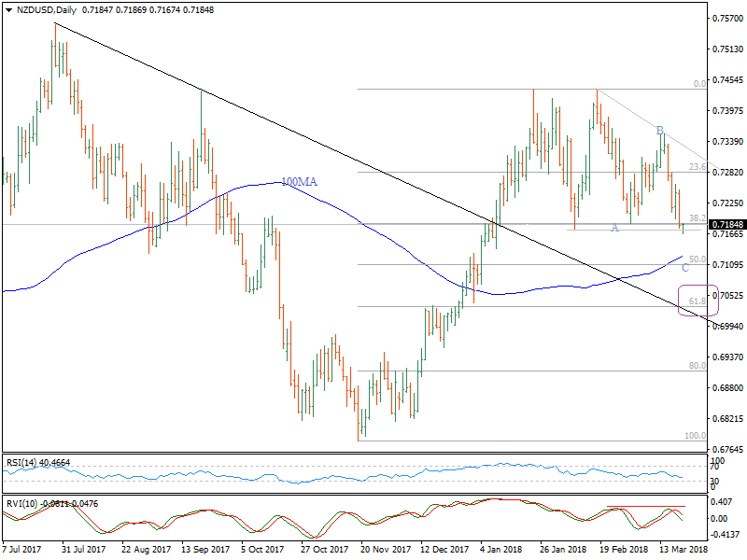The image size is (747, 560).
Task: Select the 100MA text label
Action: coord(299,182)
